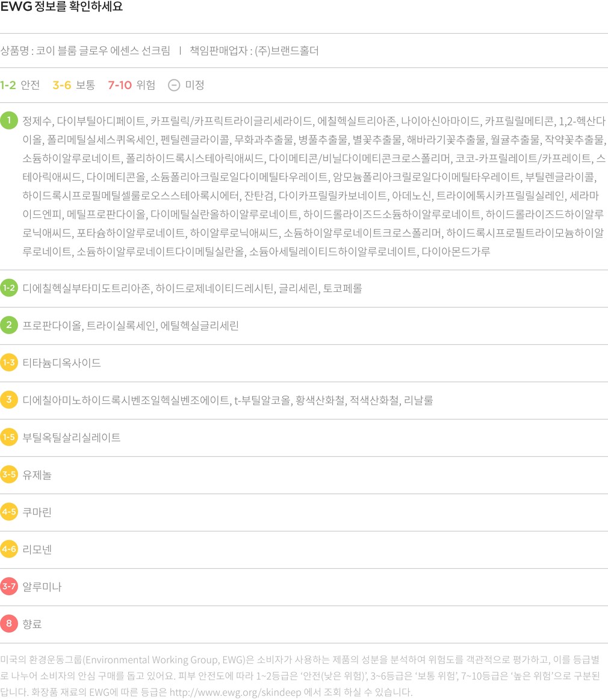The width and height of the screenshot is (608, 700).
Task: Click the 책임판매업자 (주)브랜드홀더 text
Action: point(254,51)
